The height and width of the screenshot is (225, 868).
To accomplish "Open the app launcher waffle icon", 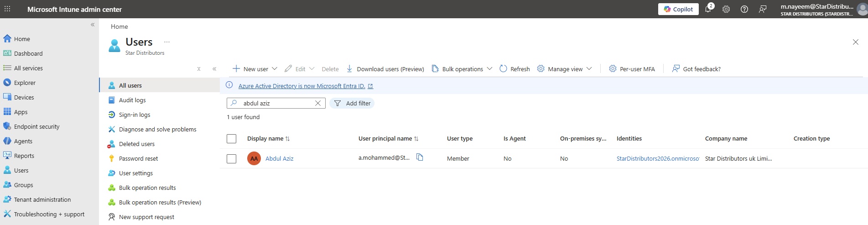I will (x=7, y=9).
